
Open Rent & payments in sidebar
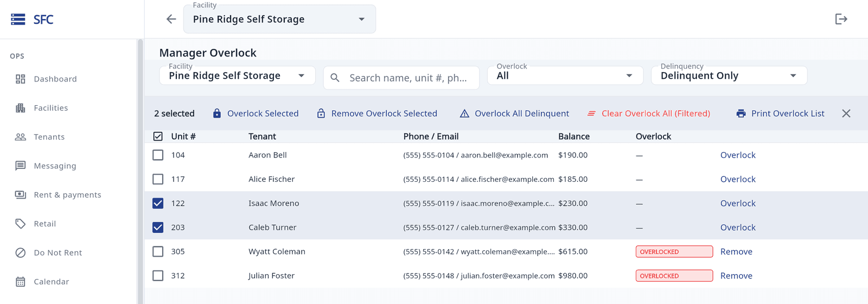pos(68,194)
